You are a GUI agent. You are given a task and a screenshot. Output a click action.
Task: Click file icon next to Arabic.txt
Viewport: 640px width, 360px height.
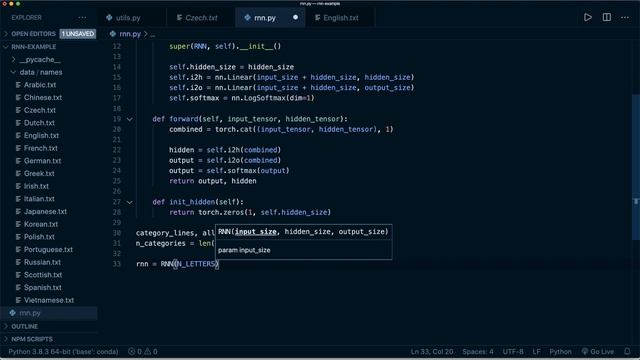tap(18, 85)
